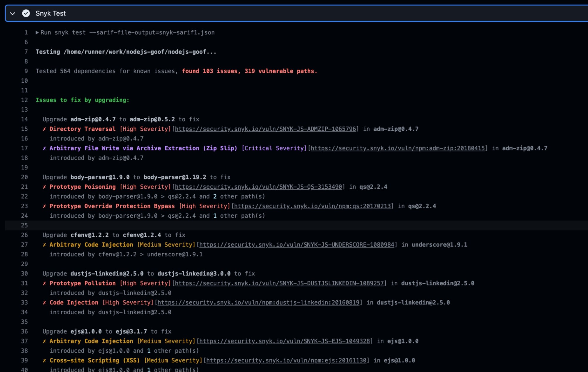588x372 pixels.
Task: Open the npm:dustjs-linkedin:20160819 vulnerability link
Action: [x=259, y=303]
